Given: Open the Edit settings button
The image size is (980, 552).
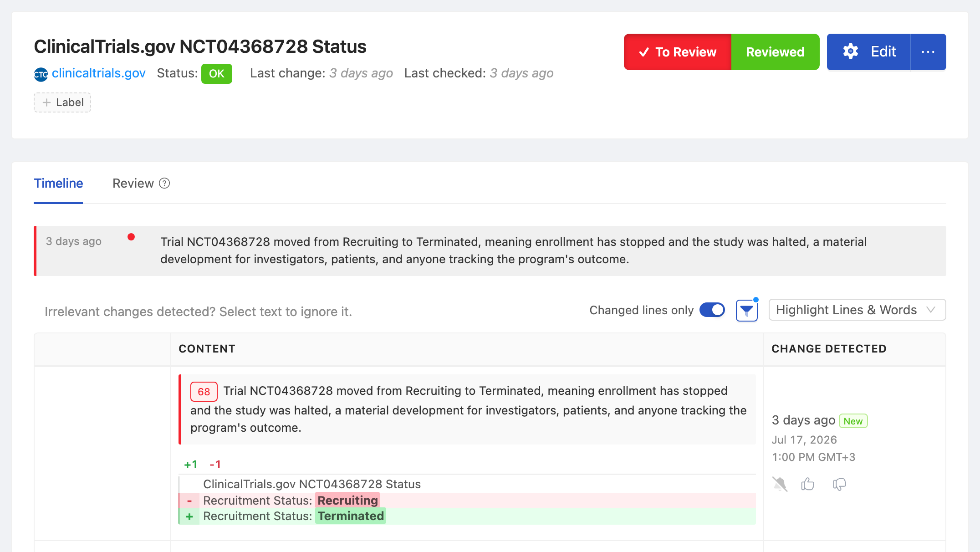Looking at the screenshot, I should (869, 52).
